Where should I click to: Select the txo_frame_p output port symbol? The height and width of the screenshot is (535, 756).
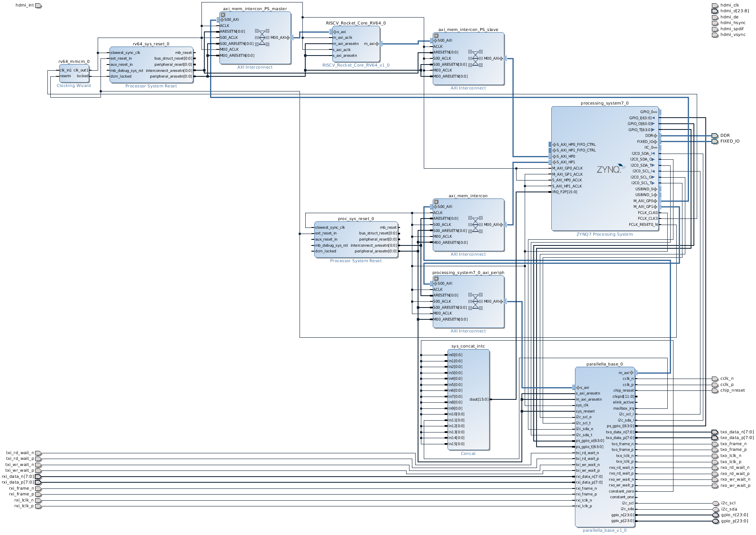(715, 450)
